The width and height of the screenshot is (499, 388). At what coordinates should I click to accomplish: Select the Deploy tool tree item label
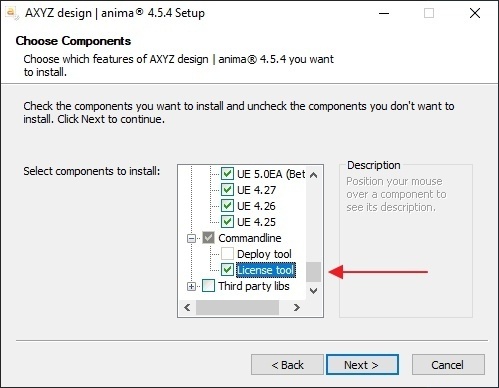click(x=264, y=254)
